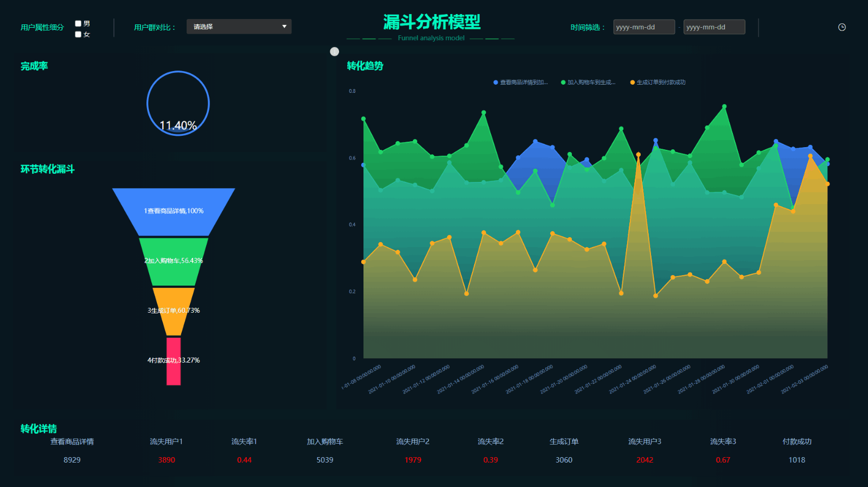Click the 付款成功 column header
The image size is (868, 487).
coord(797,441)
